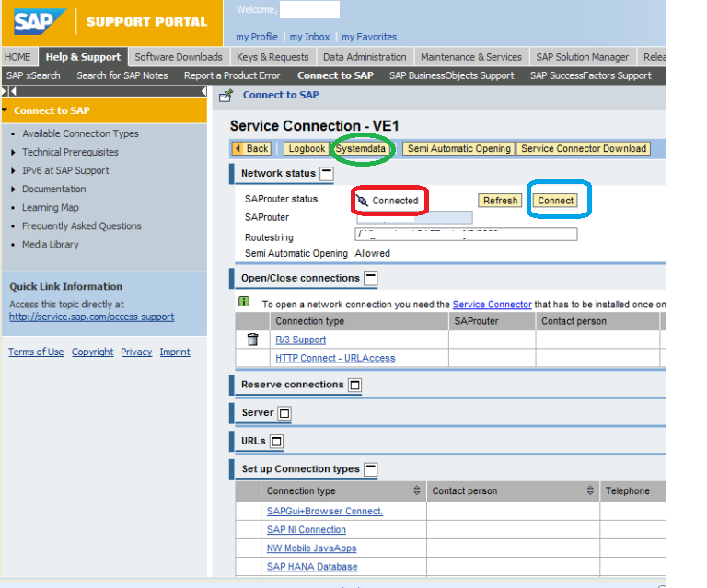Image resolution: width=707 pixels, height=588 pixels.
Task: Open the Software Downloads tab
Action: [x=179, y=57]
